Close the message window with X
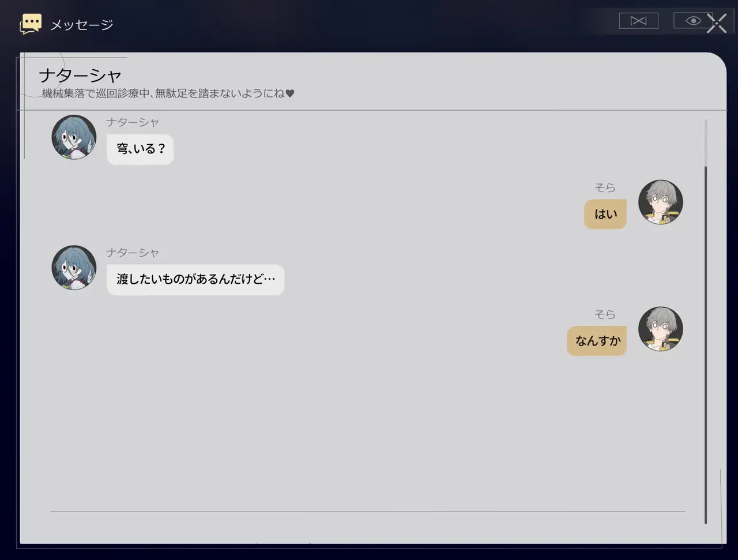The height and width of the screenshot is (560, 738). [x=717, y=23]
